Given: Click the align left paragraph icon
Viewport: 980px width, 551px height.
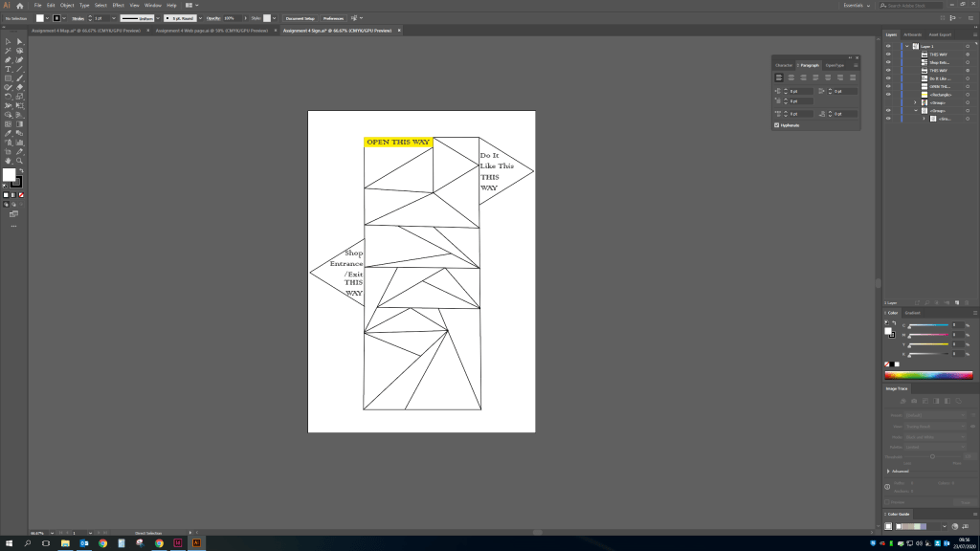Looking at the screenshot, I should coord(779,77).
